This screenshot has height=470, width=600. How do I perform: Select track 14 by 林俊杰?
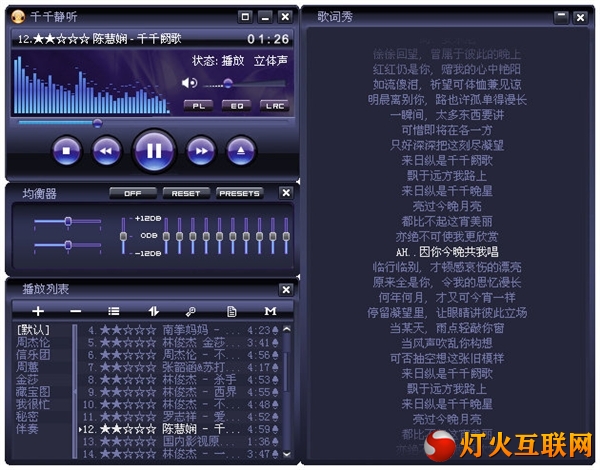[x=179, y=454]
